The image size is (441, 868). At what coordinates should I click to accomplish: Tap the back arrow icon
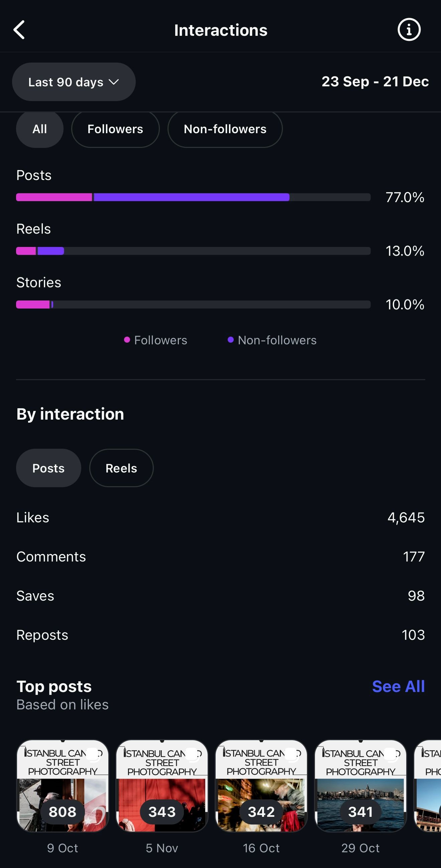[x=19, y=30]
